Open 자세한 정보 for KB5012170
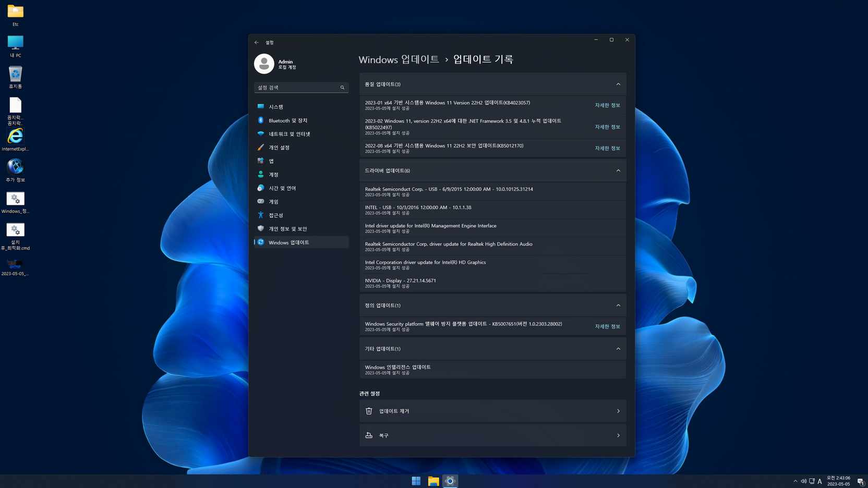This screenshot has width=868, height=488. coord(607,148)
